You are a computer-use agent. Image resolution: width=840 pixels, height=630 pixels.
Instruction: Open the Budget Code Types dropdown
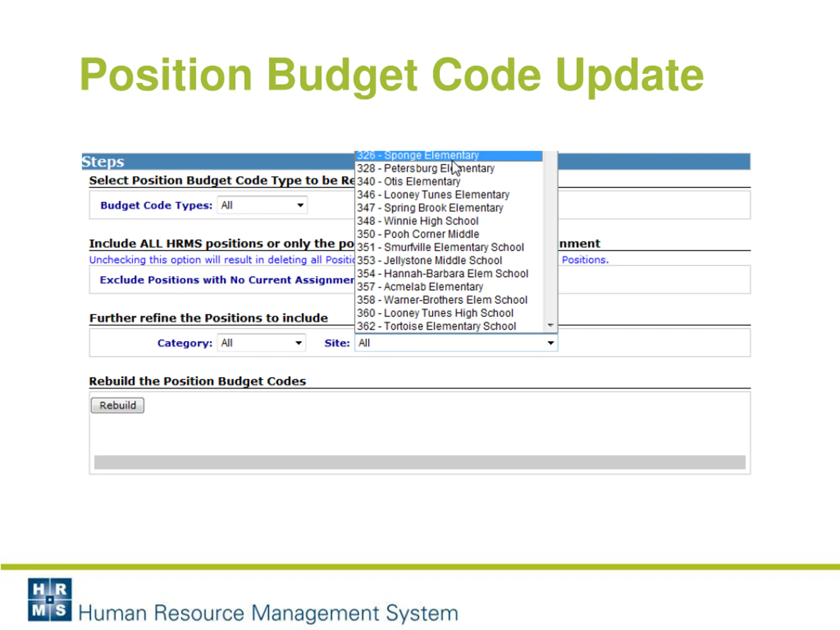[x=262, y=205]
